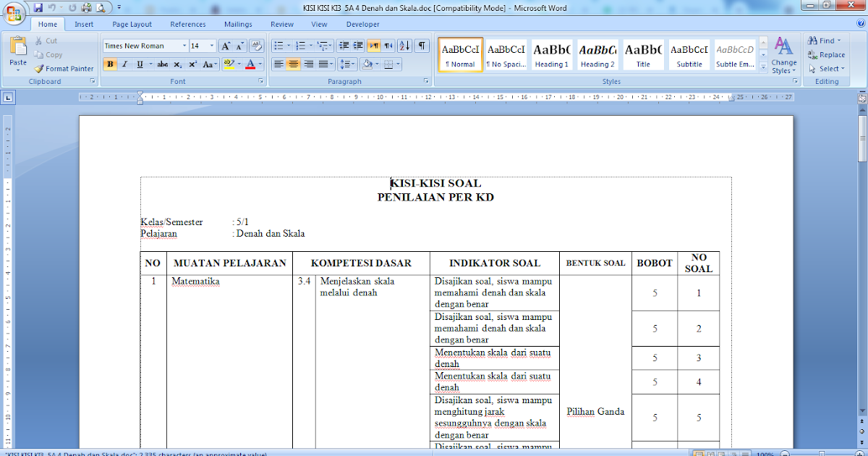Switch to the Review tab
The height and width of the screenshot is (456, 868).
click(x=282, y=24)
